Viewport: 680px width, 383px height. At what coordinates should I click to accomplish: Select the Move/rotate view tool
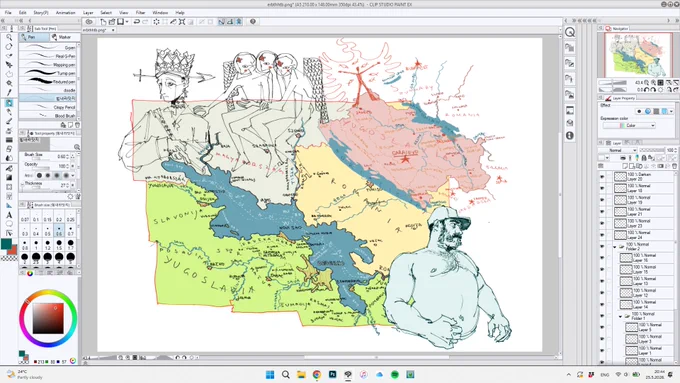click(x=9, y=46)
